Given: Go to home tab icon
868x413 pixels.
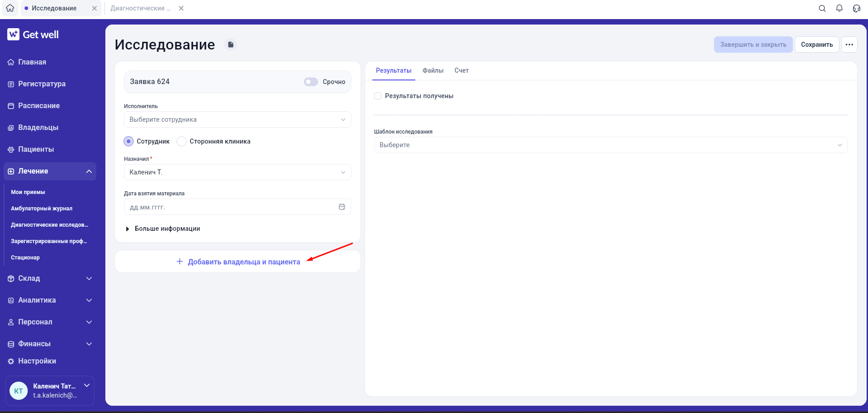Looking at the screenshot, I should (10, 8).
